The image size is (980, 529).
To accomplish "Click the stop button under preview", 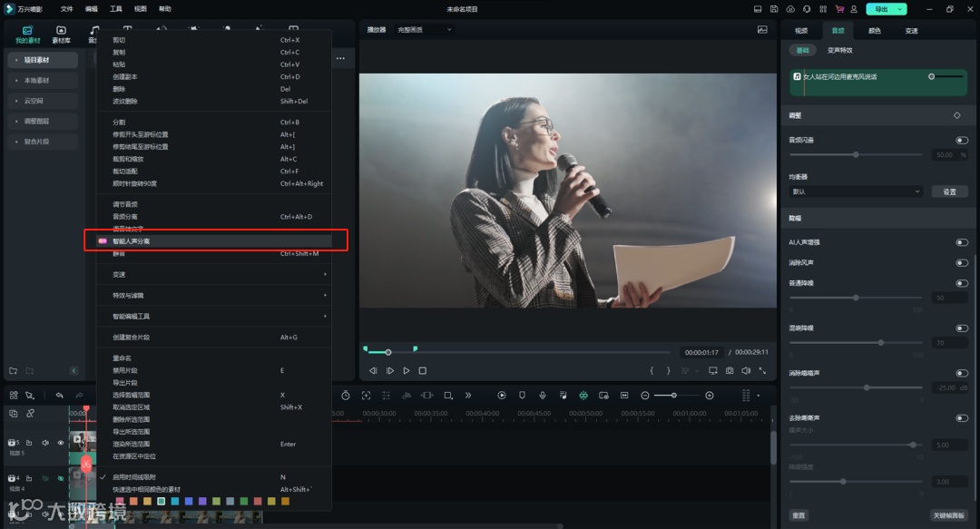I will (x=423, y=371).
